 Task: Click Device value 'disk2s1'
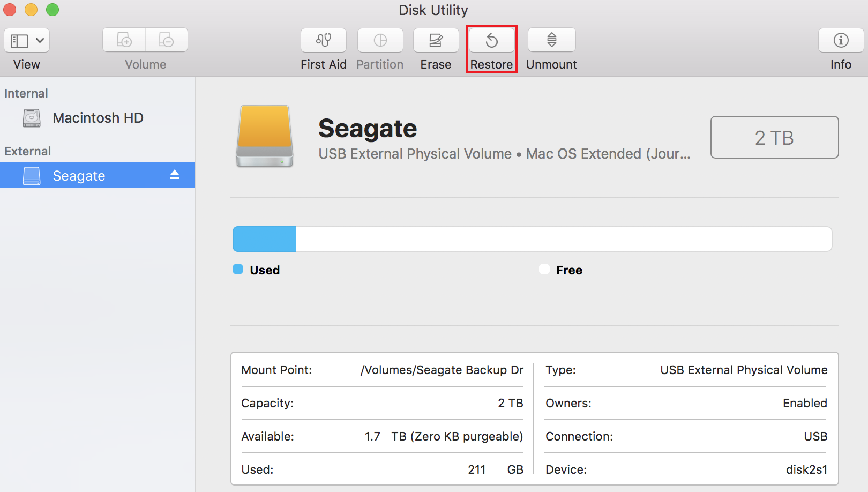click(x=807, y=469)
